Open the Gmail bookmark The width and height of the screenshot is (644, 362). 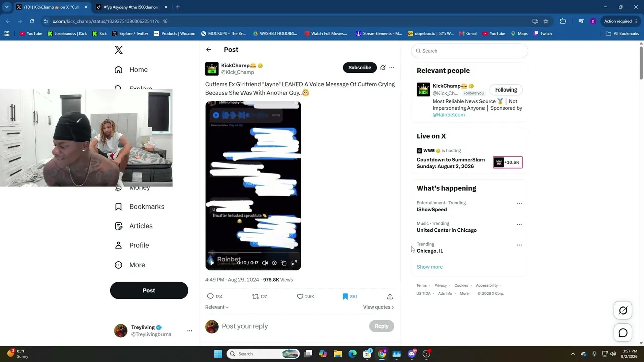coord(468,34)
